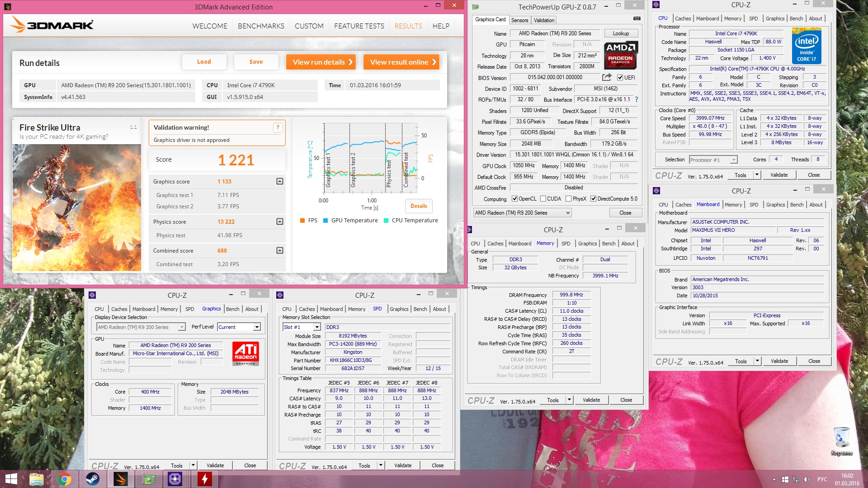Open the Recycle Bin desktop icon
Screen dimensions: 868x488
[841, 441]
